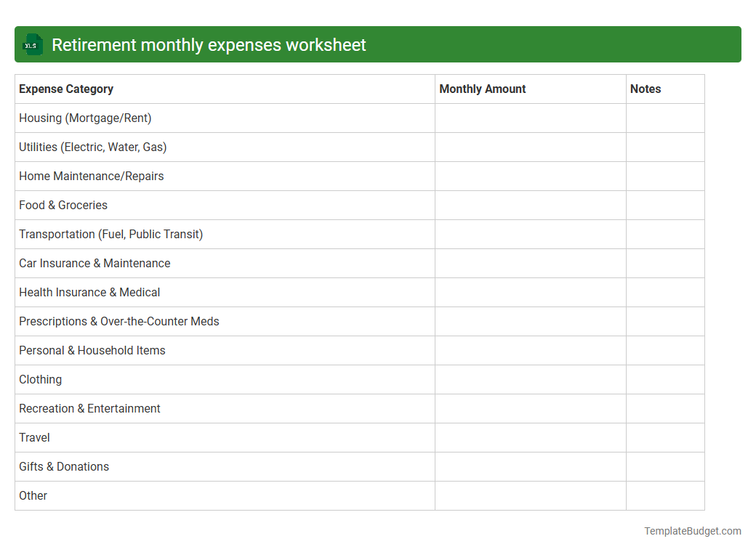756x552 pixels.
Task: Click the Car Insurance & Maintenance label
Action: (x=94, y=263)
